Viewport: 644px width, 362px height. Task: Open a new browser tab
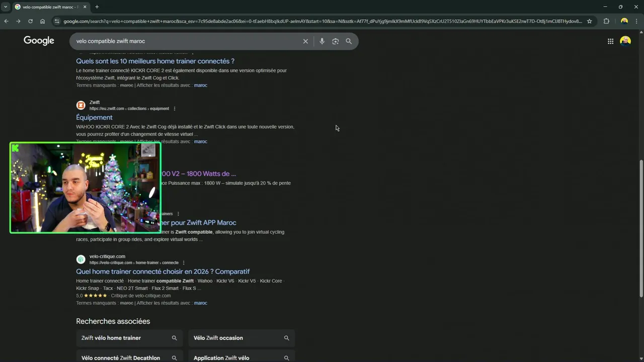97,7
